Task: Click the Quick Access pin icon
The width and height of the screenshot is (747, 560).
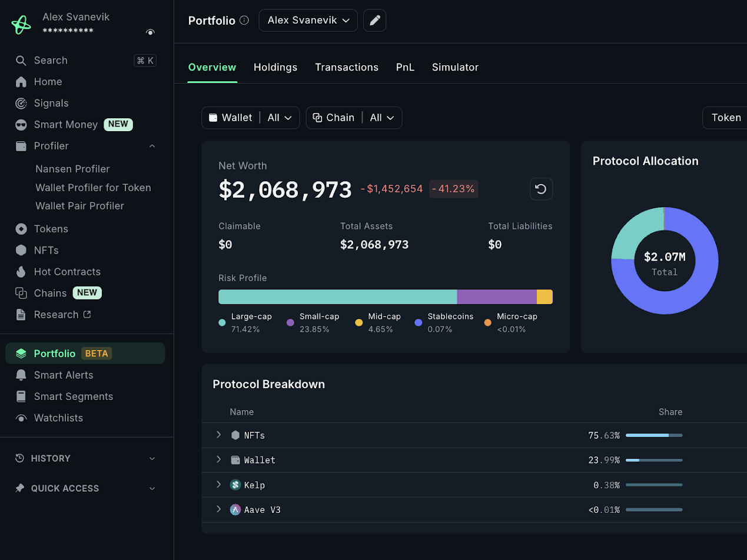Action: click(x=20, y=488)
